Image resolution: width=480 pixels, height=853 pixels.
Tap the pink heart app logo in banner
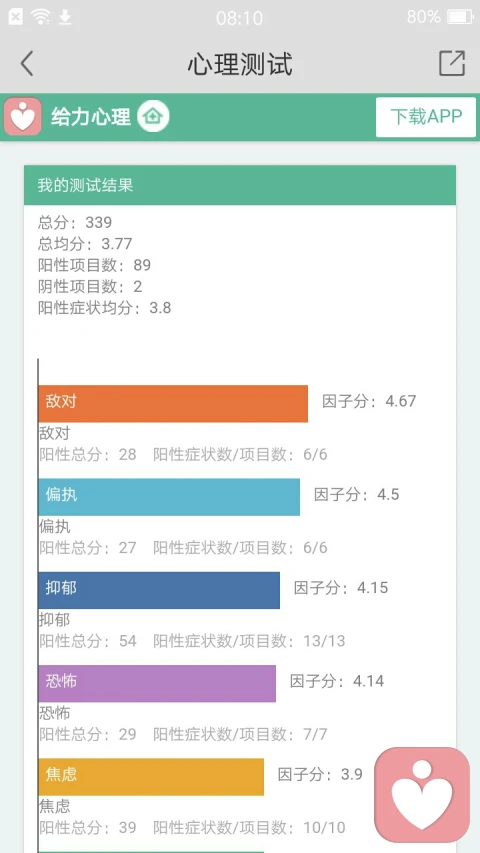23,117
